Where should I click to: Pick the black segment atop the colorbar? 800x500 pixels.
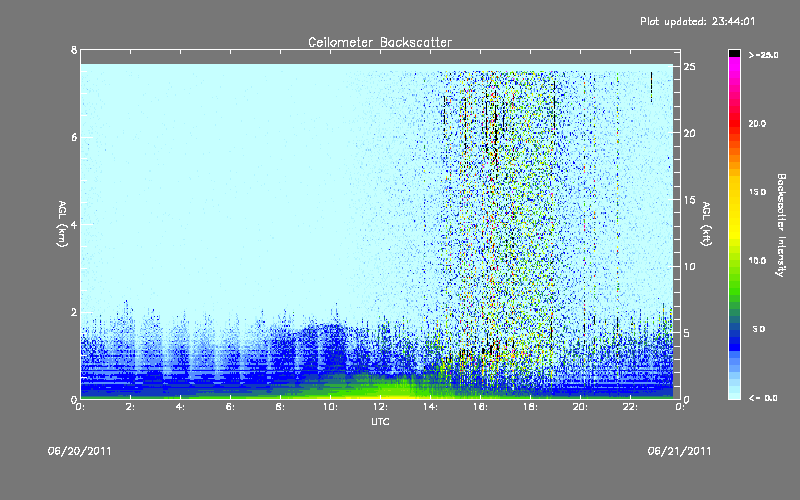coord(734,53)
